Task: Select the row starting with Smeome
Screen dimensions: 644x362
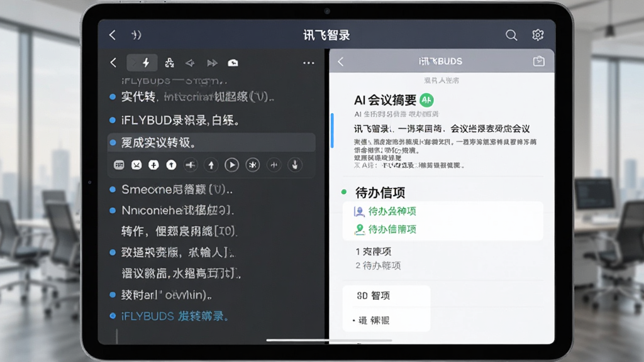Action: pyautogui.click(x=177, y=190)
